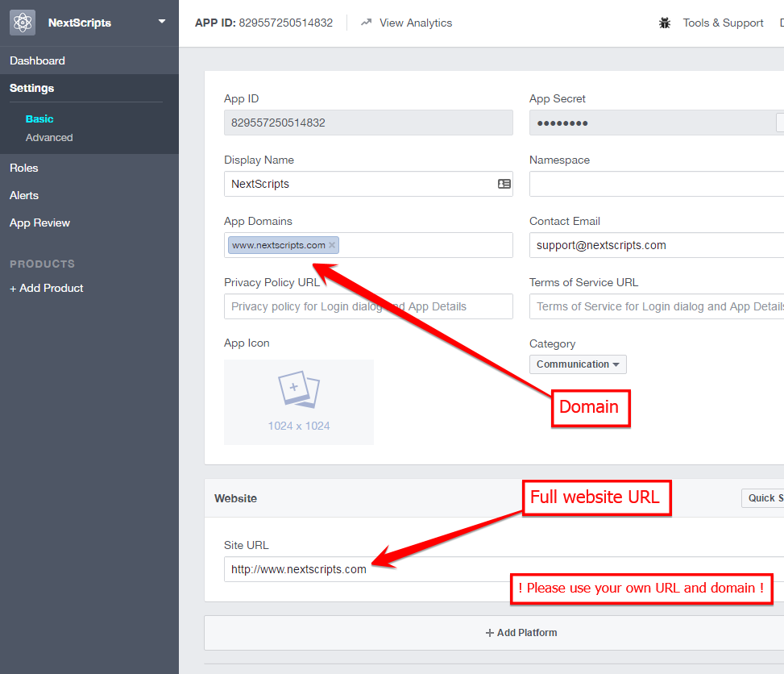784x674 pixels.
Task: Click the Terms of Service URL input
Action: pyautogui.click(x=657, y=306)
